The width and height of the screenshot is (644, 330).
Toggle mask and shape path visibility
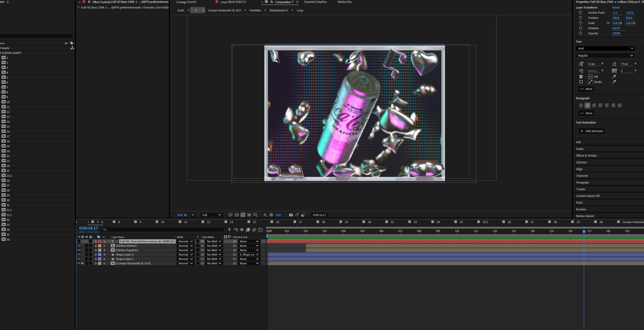pyautogui.click(x=243, y=215)
